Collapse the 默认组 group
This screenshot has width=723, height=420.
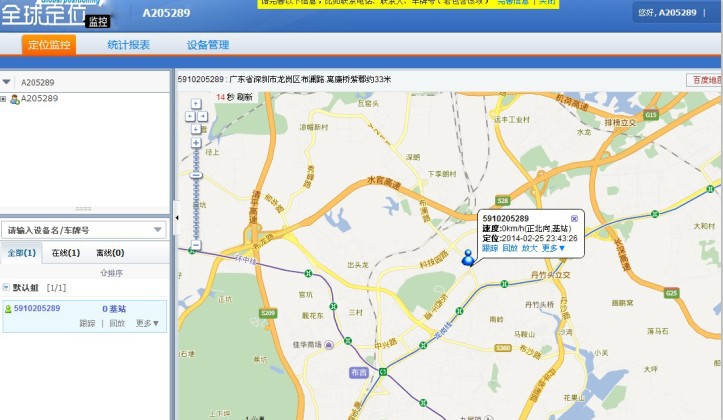[x=6, y=287]
